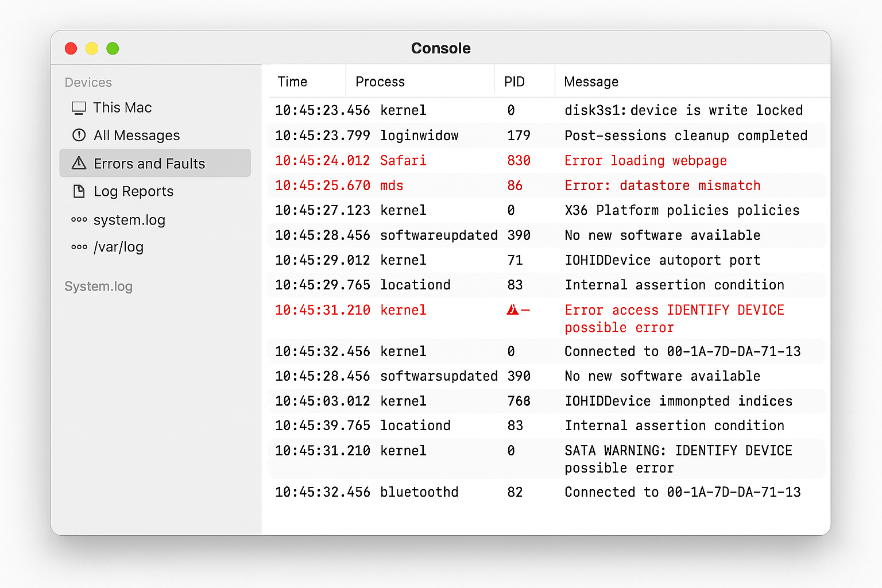Select the loginwidow process cell

click(419, 136)
